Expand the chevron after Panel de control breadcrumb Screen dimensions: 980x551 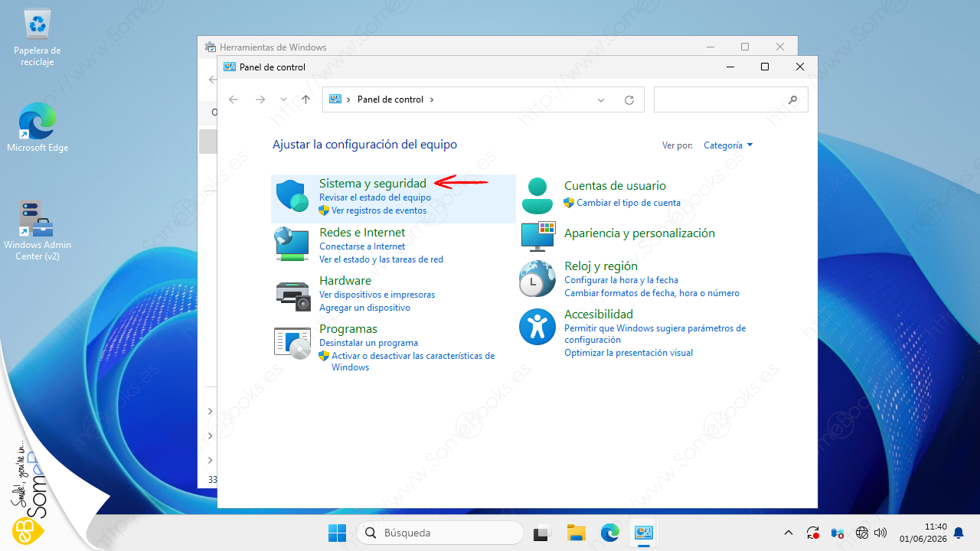click(432, 99)
